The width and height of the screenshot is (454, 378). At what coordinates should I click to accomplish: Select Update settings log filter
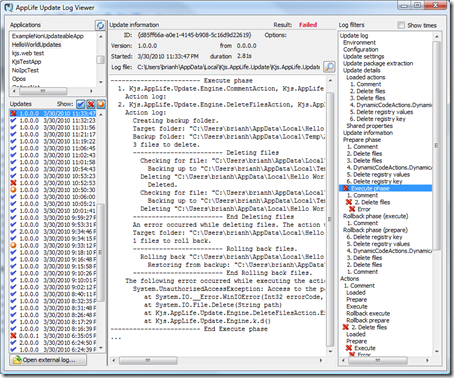coord(364,57)
